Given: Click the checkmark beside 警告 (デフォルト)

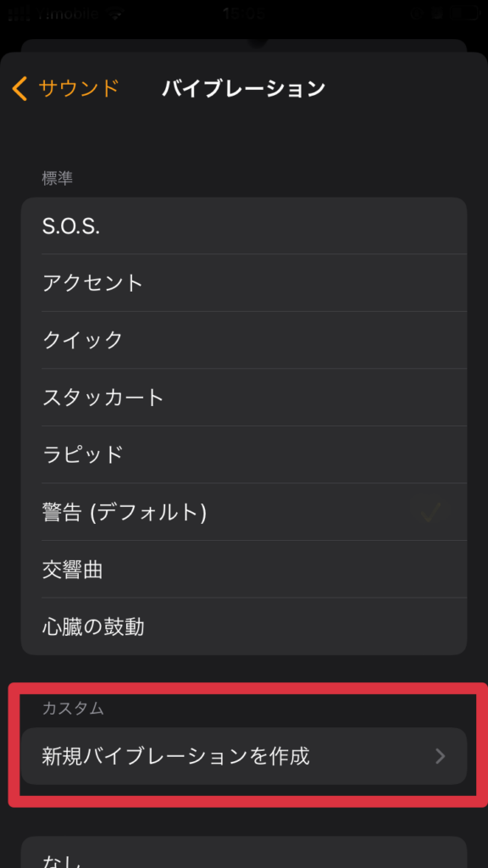Looking at the screenshot, I should point(430,512).
